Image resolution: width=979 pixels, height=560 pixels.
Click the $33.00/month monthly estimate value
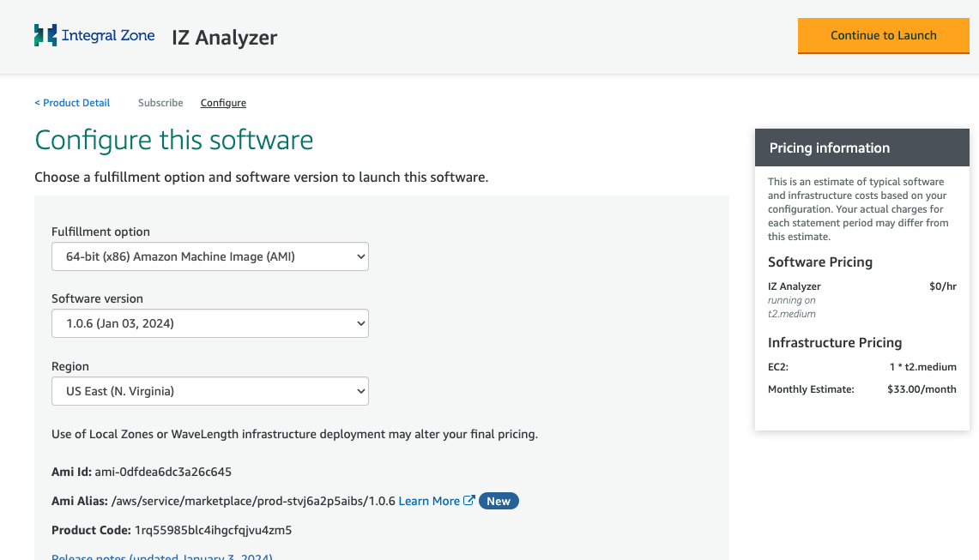point(922,389)
